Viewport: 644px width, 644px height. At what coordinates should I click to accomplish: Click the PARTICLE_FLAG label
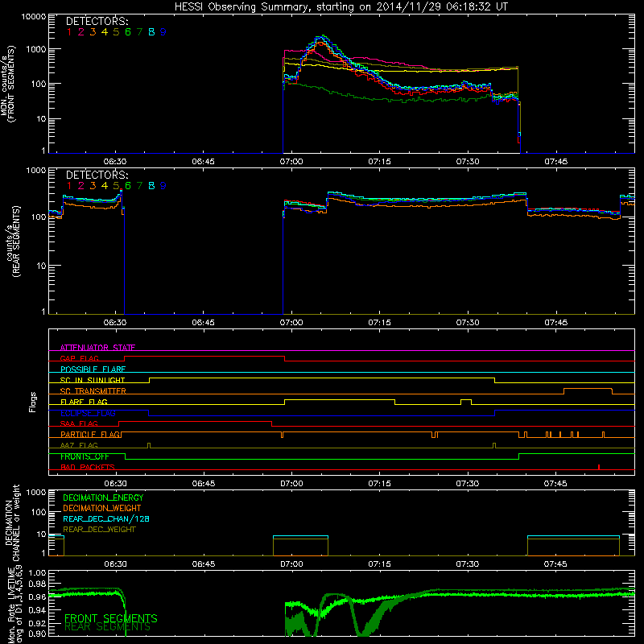pos(90,435)
